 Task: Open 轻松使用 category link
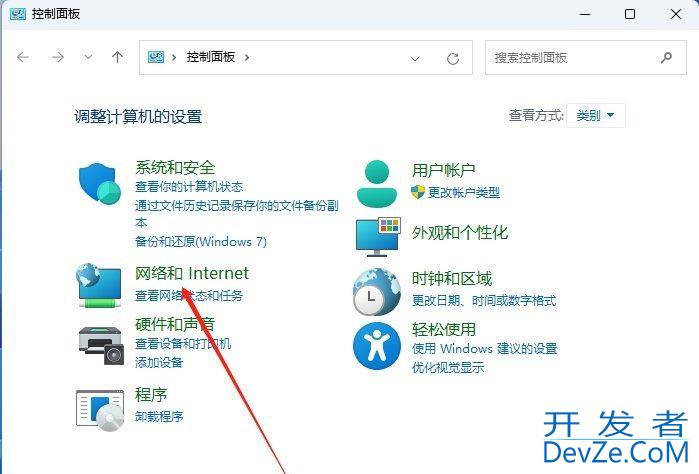[x=444, y=330]
